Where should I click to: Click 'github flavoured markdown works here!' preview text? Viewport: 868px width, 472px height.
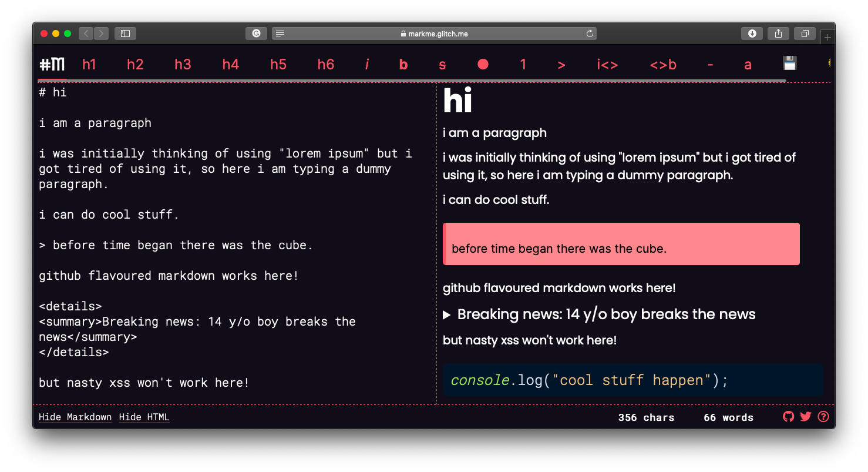pyautogui.click(x=559, y=288)
